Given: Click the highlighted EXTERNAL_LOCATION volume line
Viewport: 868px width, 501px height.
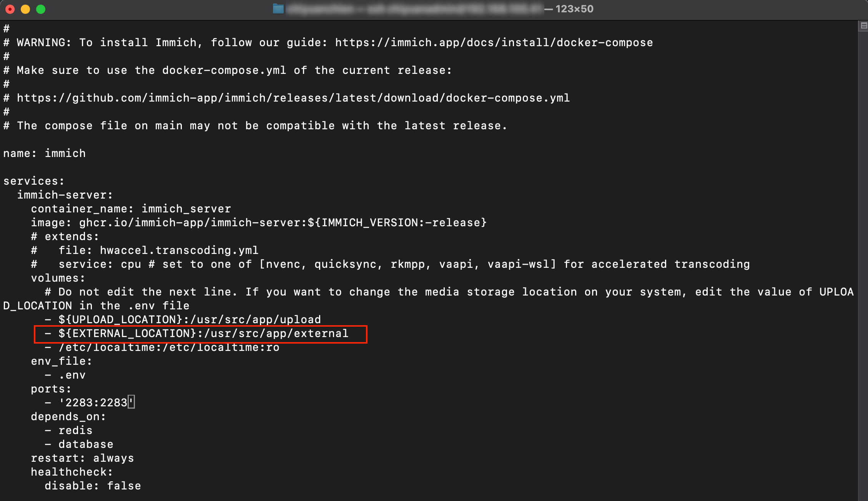Looking at the screenshot, I should click(x=196, y=333).
